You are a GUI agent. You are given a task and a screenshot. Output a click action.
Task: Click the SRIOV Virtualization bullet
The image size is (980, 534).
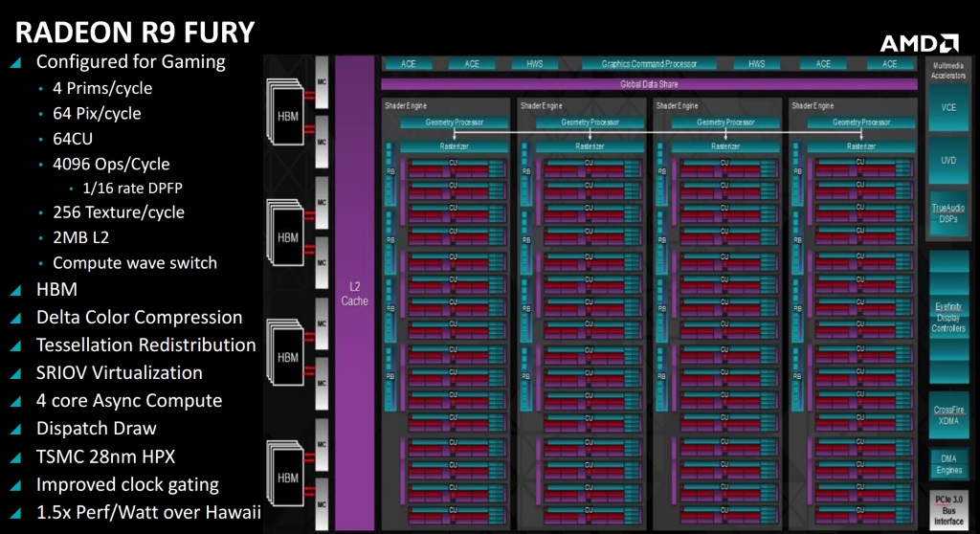click(120, 372)
